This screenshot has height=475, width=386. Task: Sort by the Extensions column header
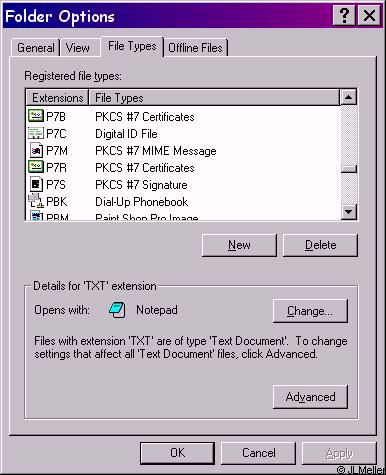(x=57, y=98)
